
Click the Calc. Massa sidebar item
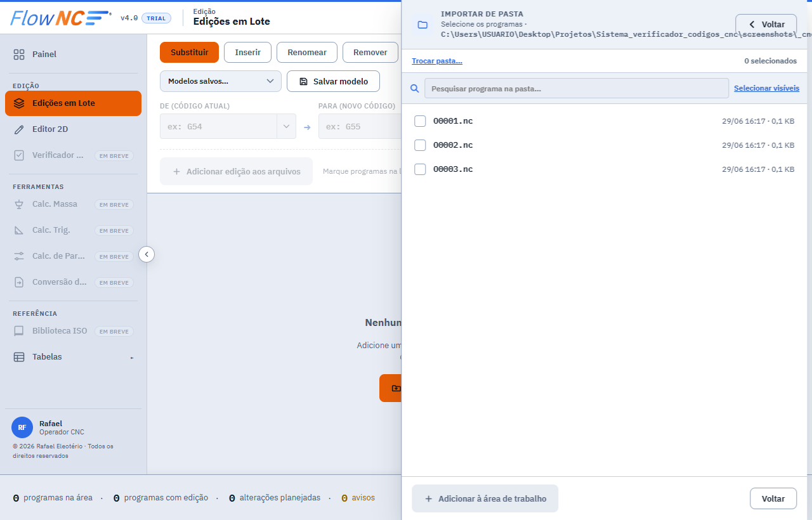pyautogui.click(x=73, y=204)
